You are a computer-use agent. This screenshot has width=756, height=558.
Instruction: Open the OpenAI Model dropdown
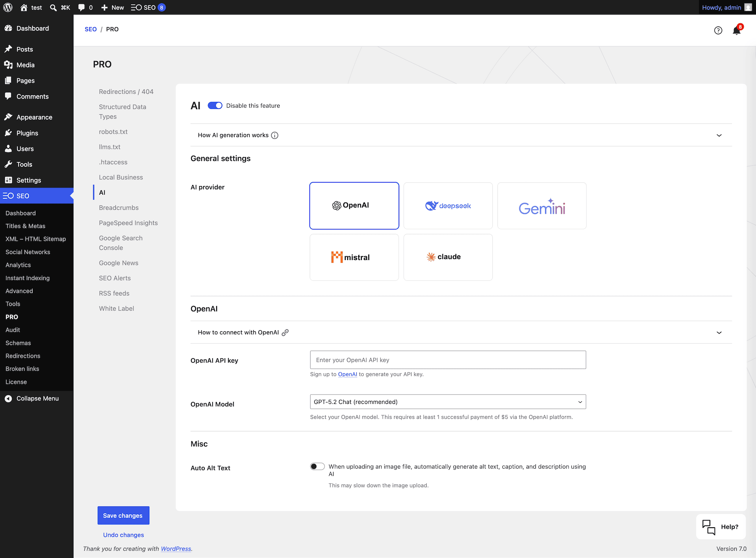point(448,402)
